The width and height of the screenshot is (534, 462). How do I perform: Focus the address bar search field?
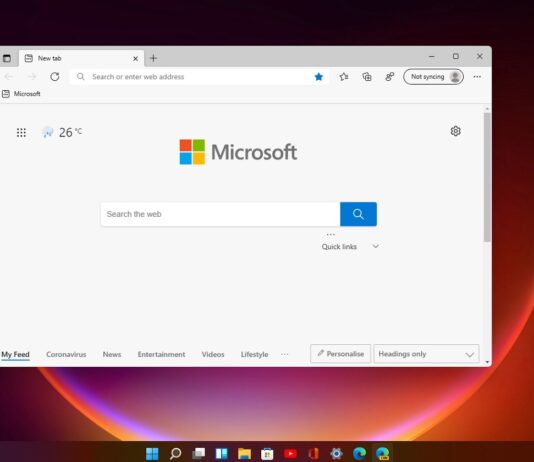pyautogui.click(x=199, y=77)
